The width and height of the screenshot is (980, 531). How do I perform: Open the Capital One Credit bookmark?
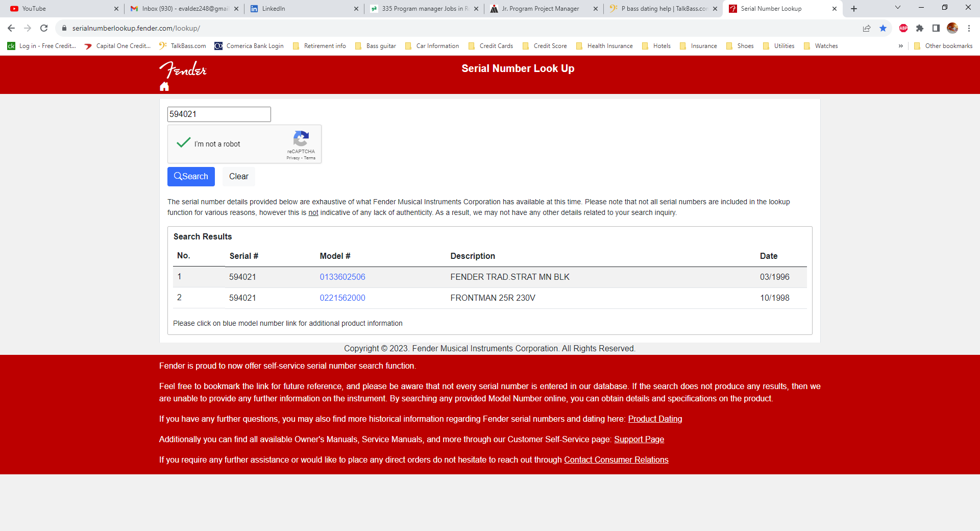point(118,46)
